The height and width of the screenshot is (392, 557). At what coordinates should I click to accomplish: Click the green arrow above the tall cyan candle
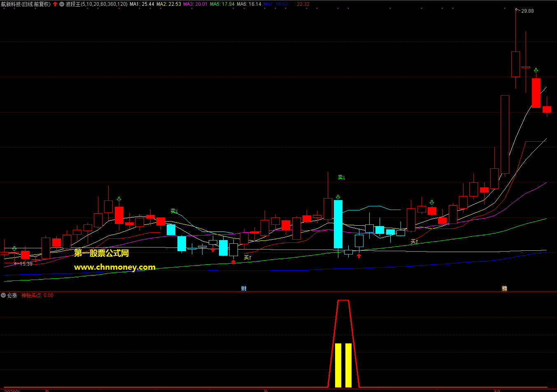pyautogui.click(x=338, y=197)
